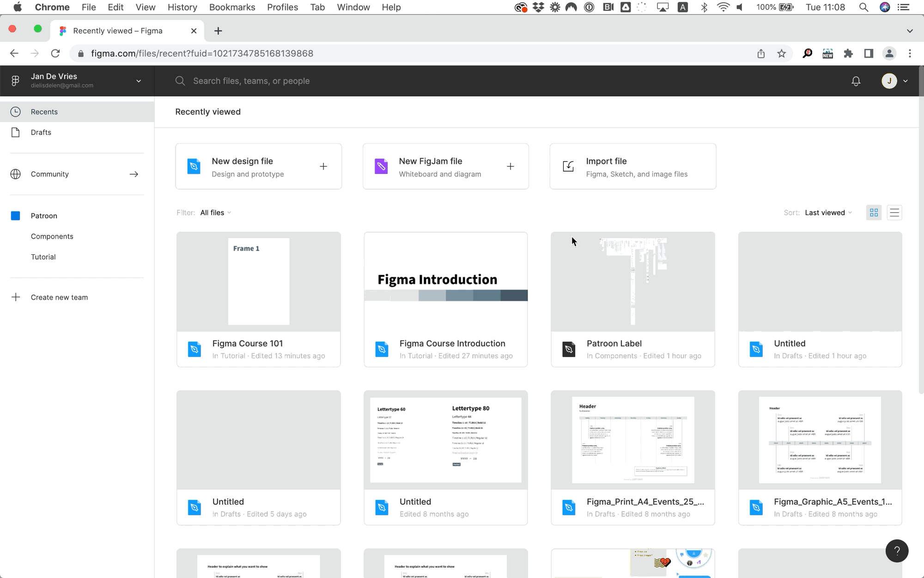Switch to grid view layout

pos(874,213)
